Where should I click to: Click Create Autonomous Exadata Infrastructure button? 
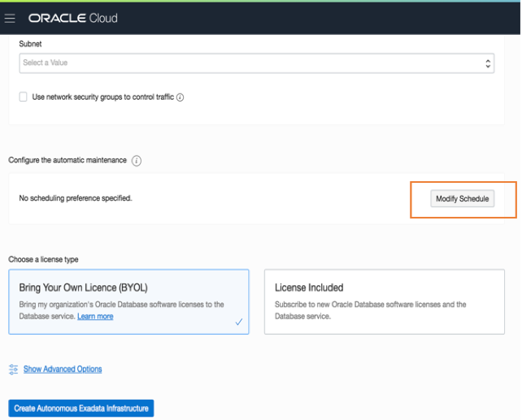click(81, 409)
